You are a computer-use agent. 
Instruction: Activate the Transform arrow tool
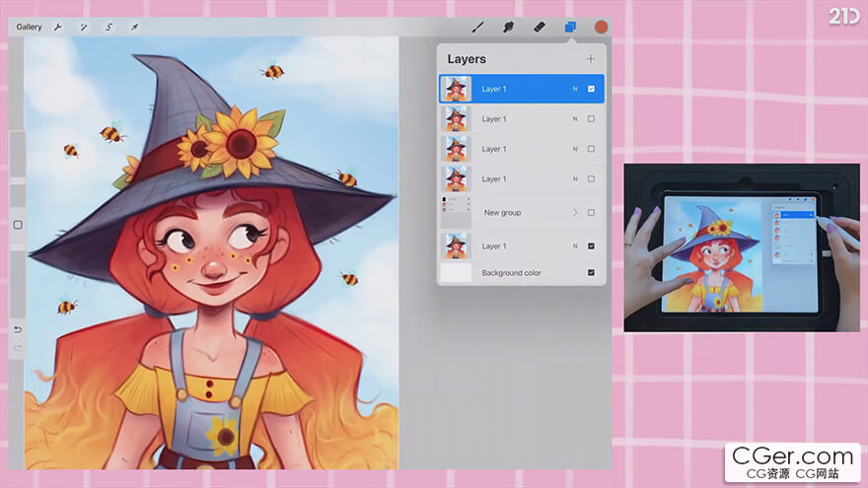134,27
